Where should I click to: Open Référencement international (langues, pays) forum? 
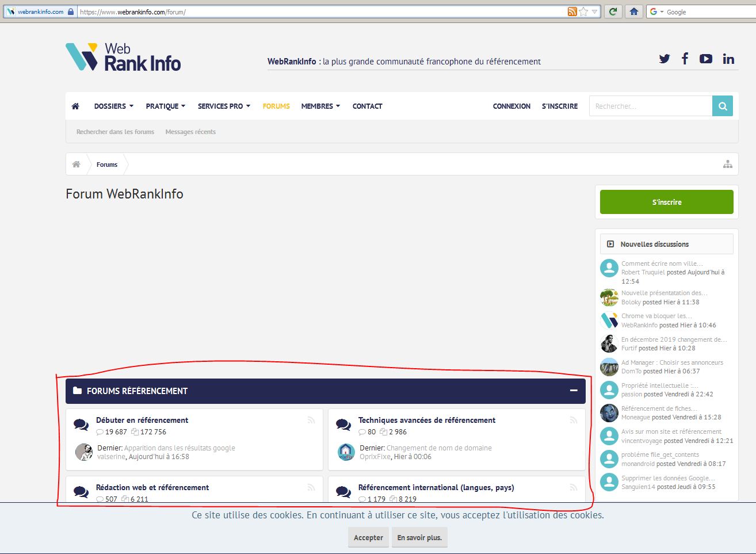[436, 487]
